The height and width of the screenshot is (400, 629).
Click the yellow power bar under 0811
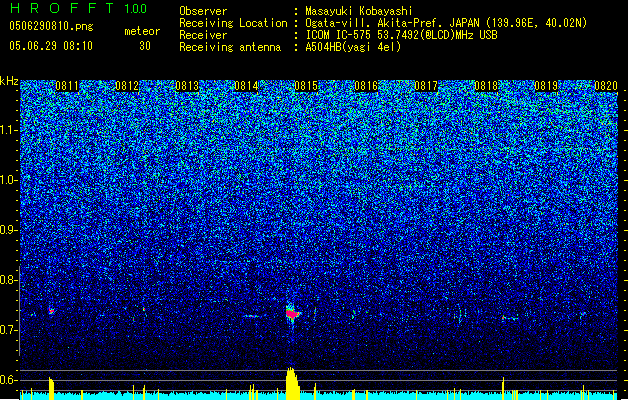coord(51,388)
